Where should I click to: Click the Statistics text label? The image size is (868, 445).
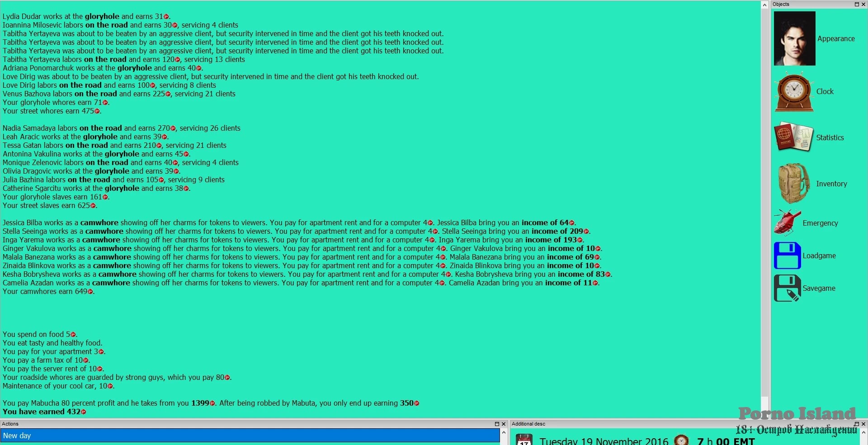[x=830, y=137]
